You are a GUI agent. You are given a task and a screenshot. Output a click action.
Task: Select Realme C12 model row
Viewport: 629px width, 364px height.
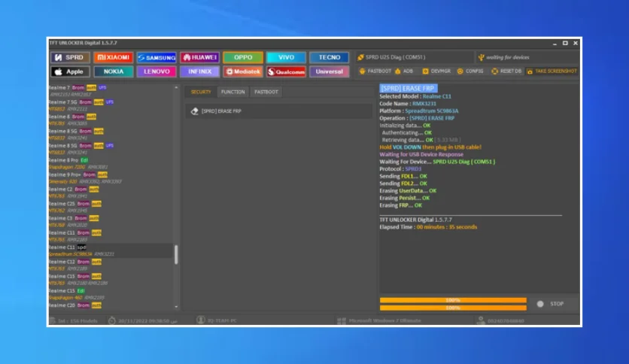click(111, 265)
